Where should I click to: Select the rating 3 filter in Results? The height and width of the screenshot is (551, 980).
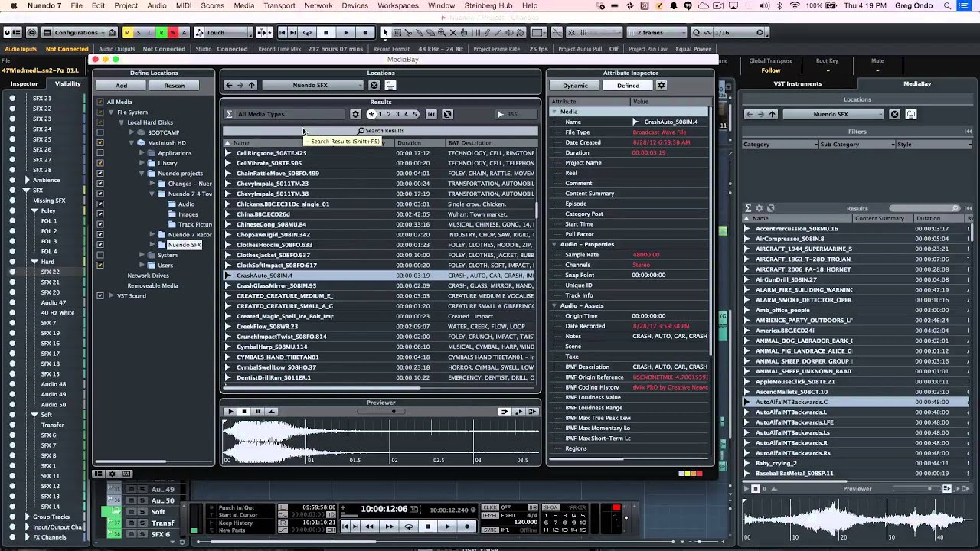397,114
